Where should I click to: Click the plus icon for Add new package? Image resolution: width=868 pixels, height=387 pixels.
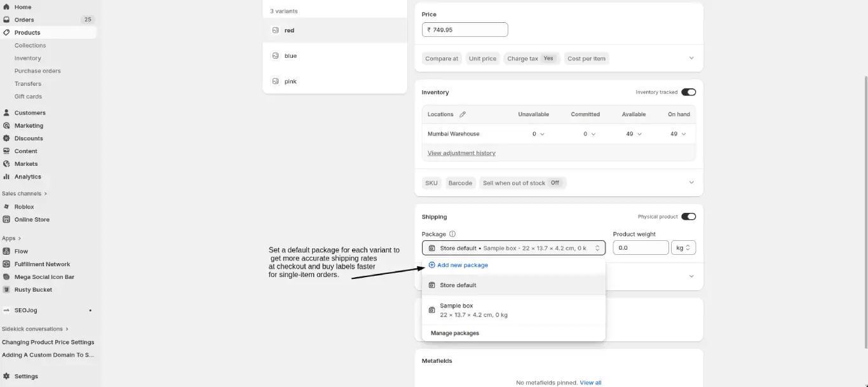[x=433, y=265]
